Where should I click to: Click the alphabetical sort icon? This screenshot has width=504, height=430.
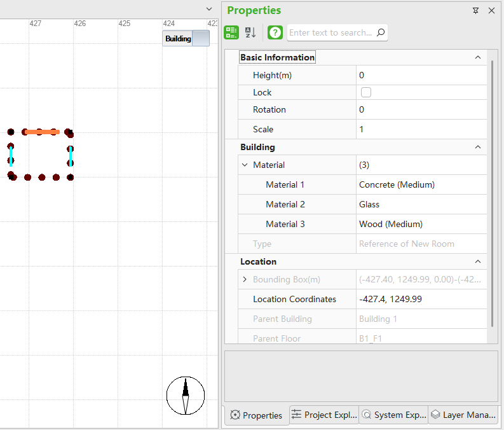(x=250, y=32)
